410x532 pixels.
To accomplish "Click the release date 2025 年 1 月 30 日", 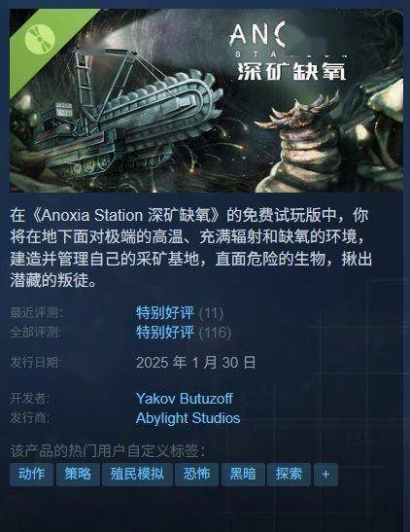I will click(x=196, y=363).
